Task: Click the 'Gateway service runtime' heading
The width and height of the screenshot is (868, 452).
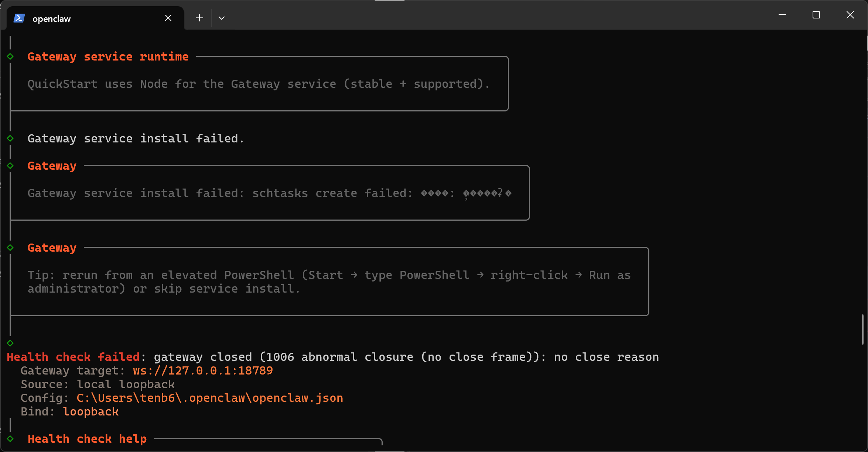Action: pos(108,57)
